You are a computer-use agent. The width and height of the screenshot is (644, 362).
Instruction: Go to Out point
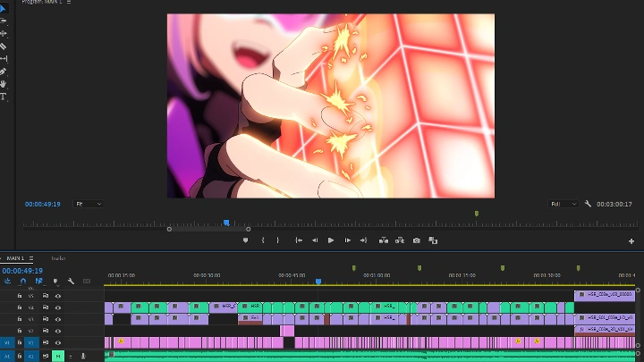[363, 240]
